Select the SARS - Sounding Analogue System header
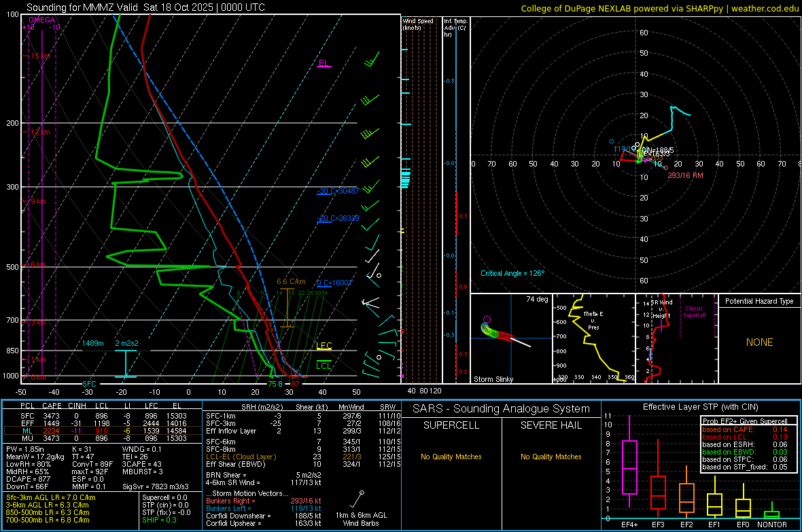Screen dimensions: 802x532 (x=502, y=409)
